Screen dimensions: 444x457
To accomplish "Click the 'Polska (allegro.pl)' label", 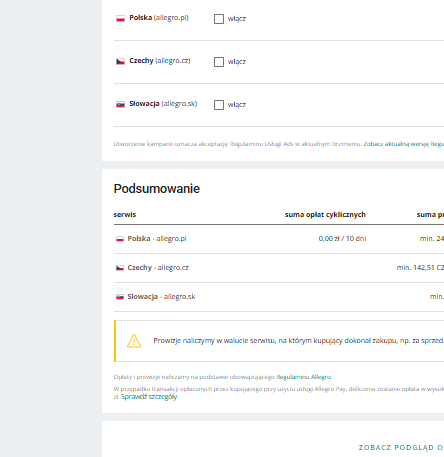I will point(159,18).
